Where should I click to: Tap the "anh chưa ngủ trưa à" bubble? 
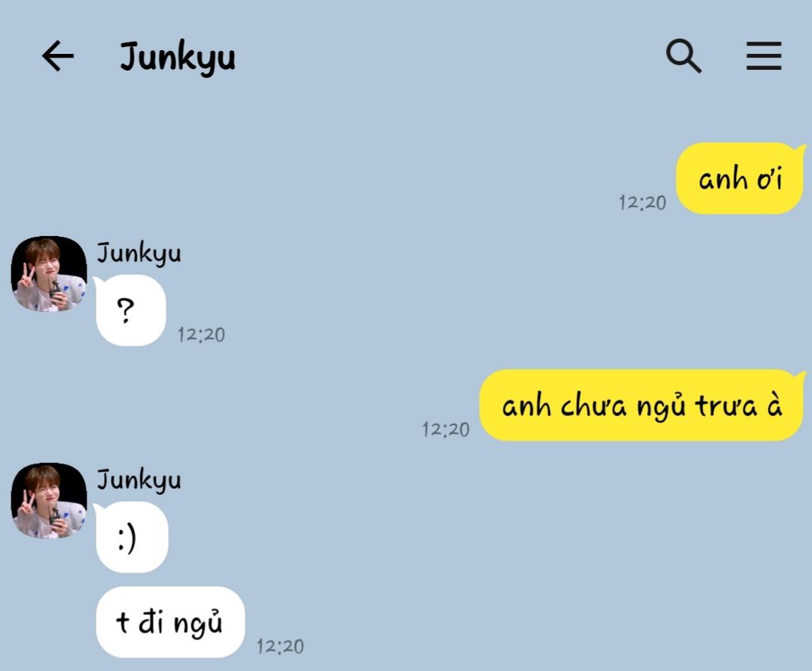pyautogui.click(x=642, y=405)
